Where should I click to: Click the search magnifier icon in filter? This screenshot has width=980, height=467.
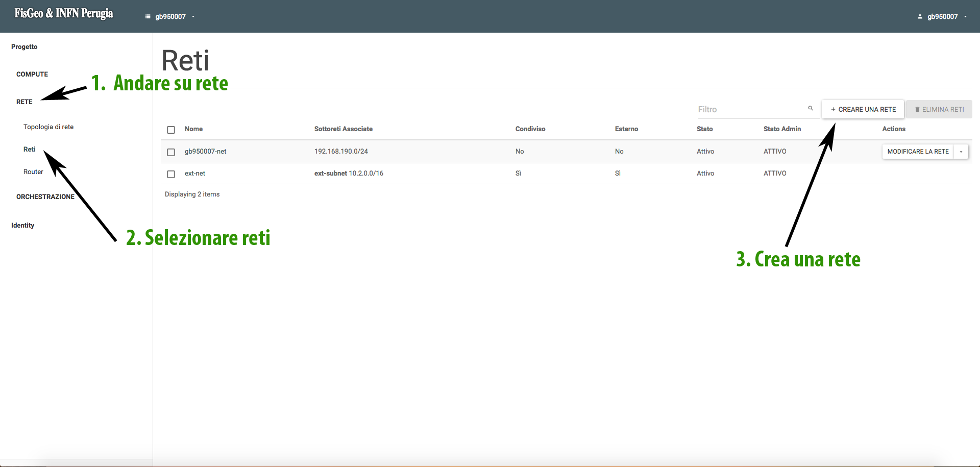(810, 108)
